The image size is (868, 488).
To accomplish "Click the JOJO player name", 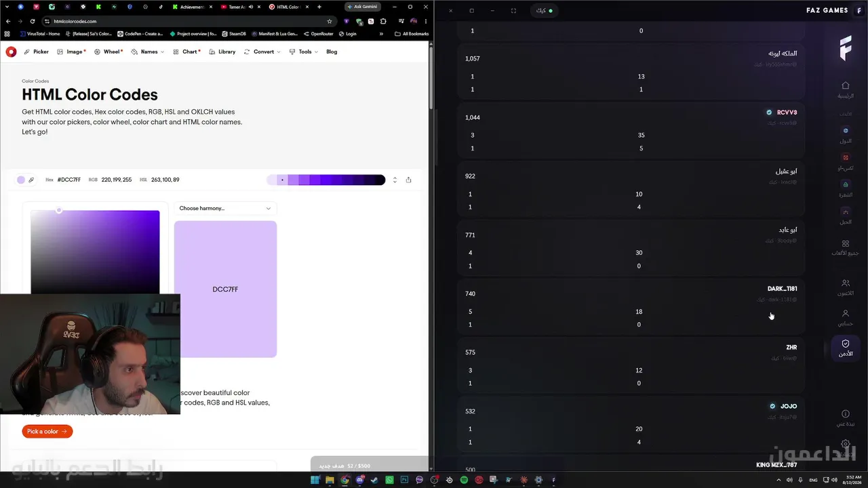I will [789, 406].
